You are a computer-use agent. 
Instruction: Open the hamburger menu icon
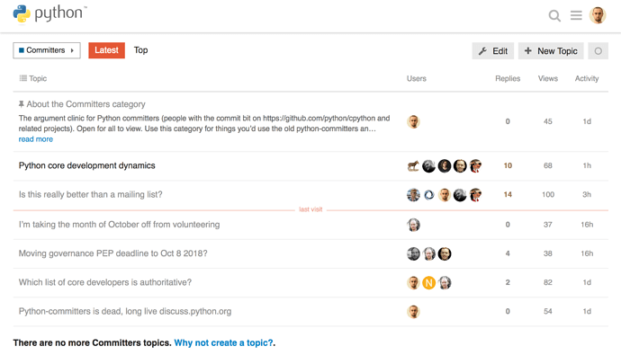(x=576, y=15)
